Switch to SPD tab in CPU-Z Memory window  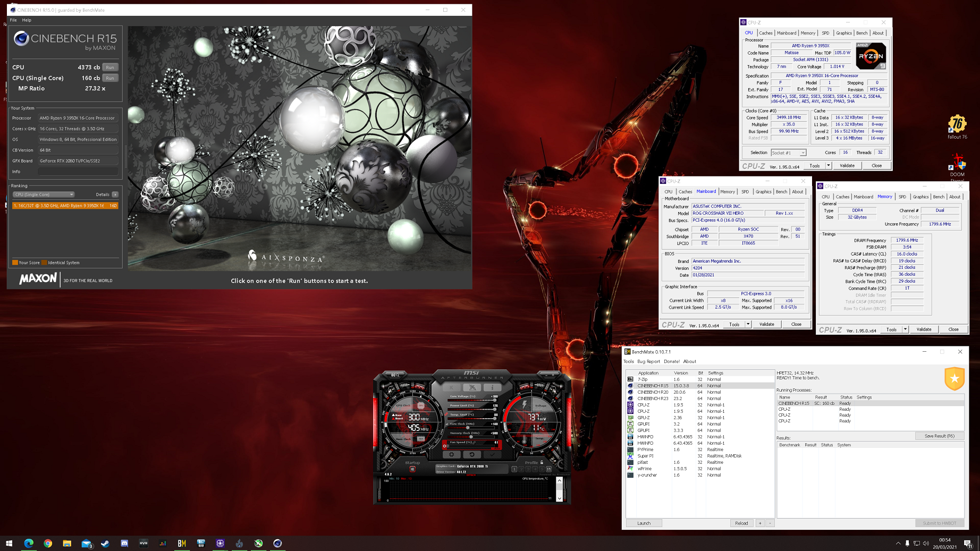(902, 197)
